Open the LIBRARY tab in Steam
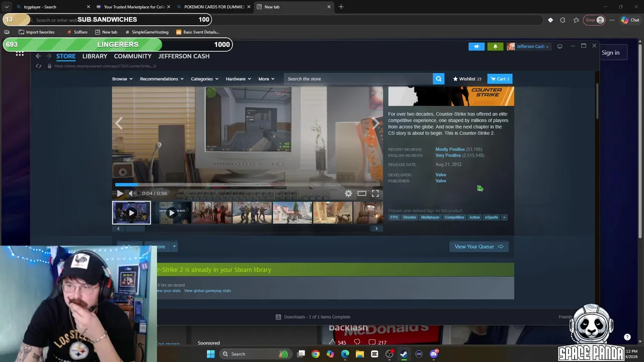The width and height of the screenshot is (644, 362). pyautogui.click(x=95, y=56)
